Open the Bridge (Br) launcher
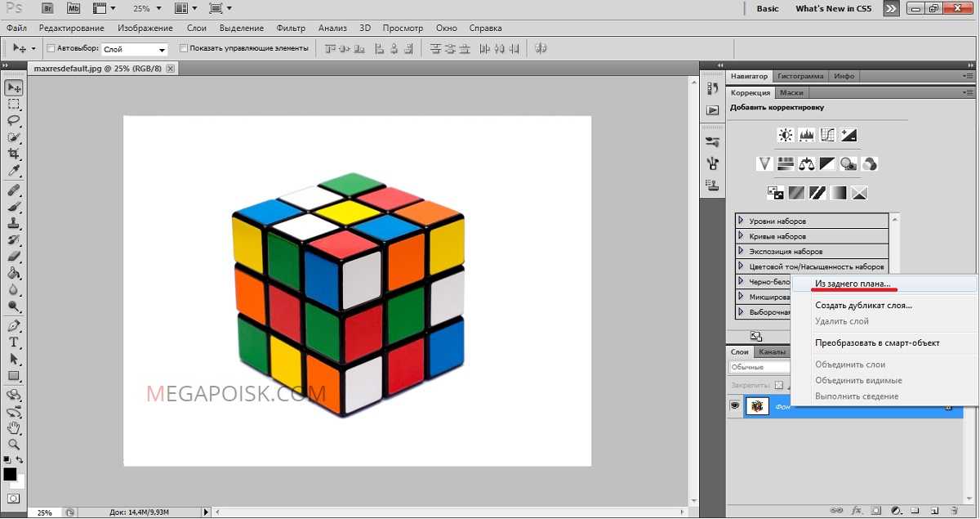Image resolution: width=980 pixels, height=519 pixels. click(x=47, y=8)
